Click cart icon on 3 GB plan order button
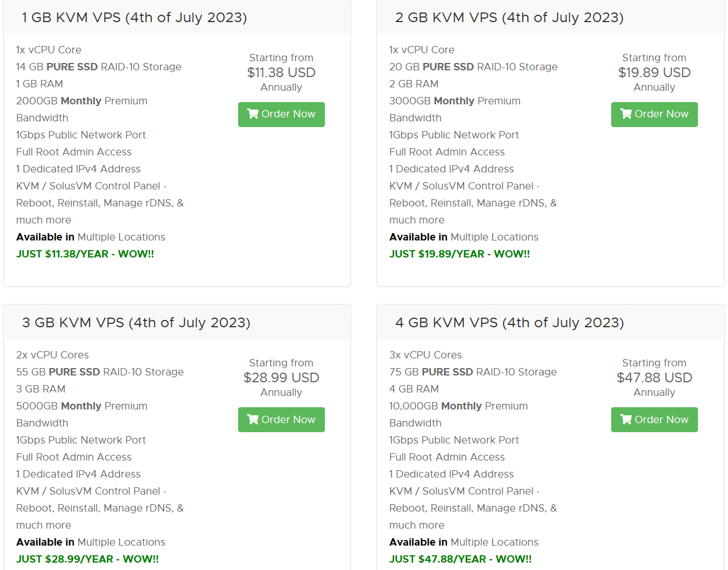The height and width of the screenshot is (570, 728). 253,419
